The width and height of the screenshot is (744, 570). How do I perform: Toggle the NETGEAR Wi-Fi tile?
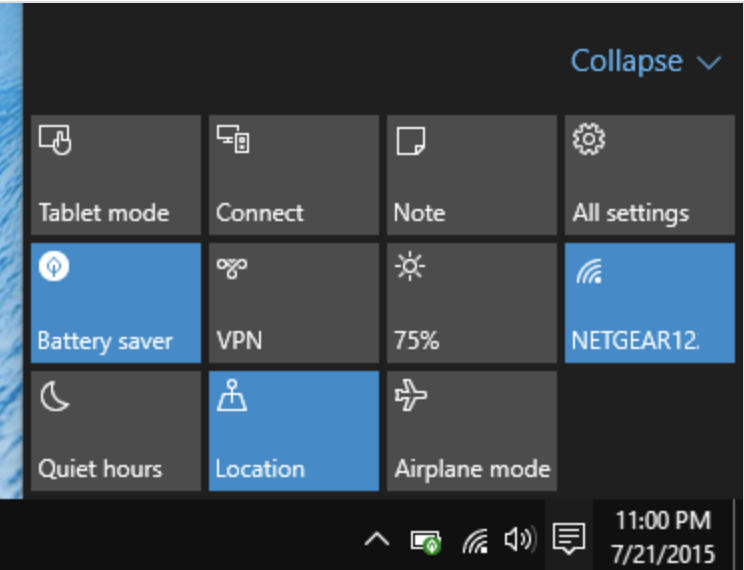650,303
